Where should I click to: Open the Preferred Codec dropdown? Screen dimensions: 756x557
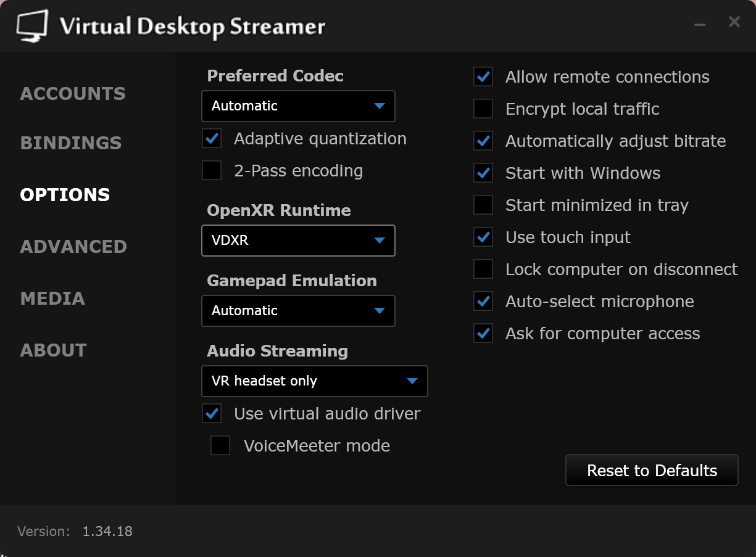pyautogui.click(x=298, y=106)
